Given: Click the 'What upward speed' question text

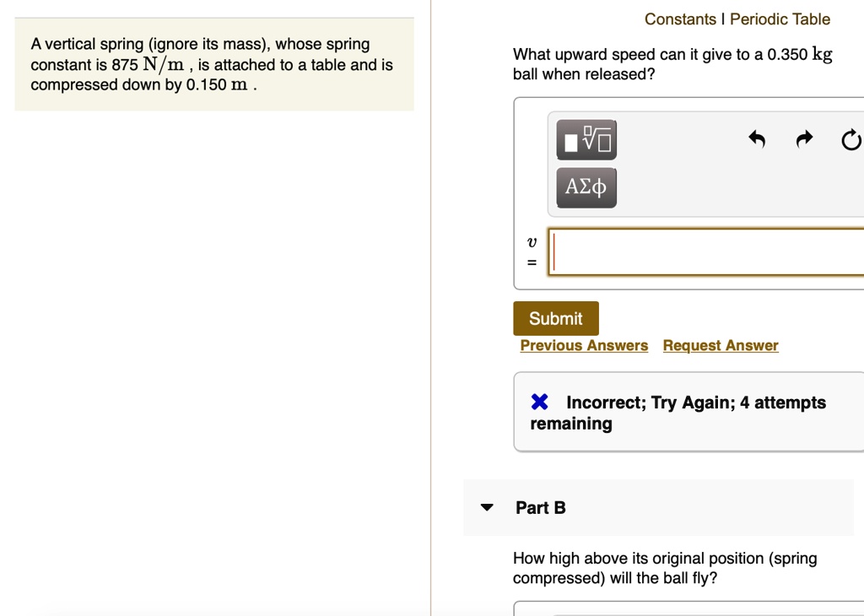Looking at the screenshot, I should (x=672, y=64).
